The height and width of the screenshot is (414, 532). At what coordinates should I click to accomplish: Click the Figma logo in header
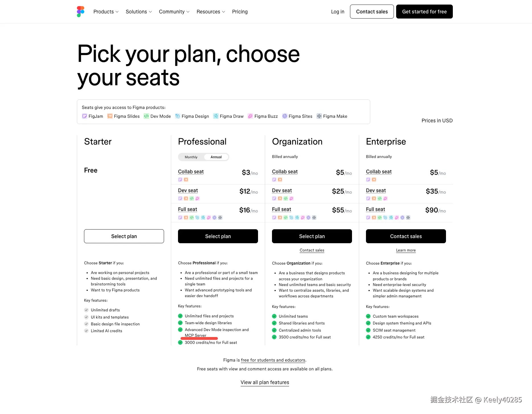coord(81,12)
